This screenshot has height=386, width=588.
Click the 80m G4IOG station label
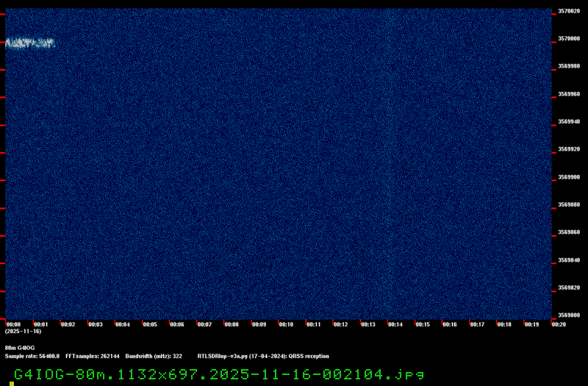[20, 348]
